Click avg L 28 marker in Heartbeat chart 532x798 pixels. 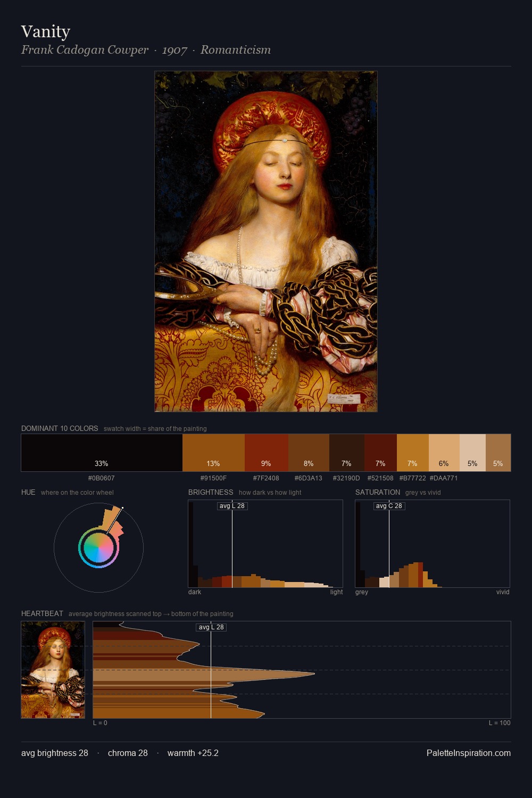pyautogui.click(x=212, y=627)
